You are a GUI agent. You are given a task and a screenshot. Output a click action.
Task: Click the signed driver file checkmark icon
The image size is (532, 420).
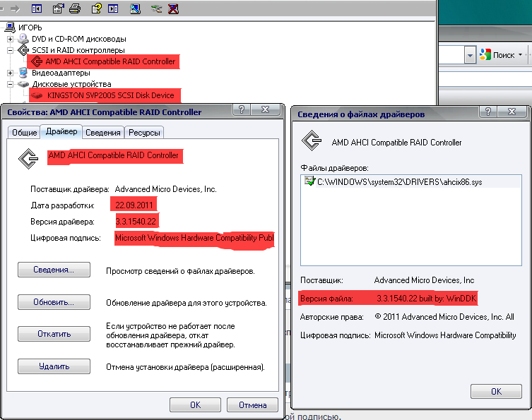coord(309,181)
